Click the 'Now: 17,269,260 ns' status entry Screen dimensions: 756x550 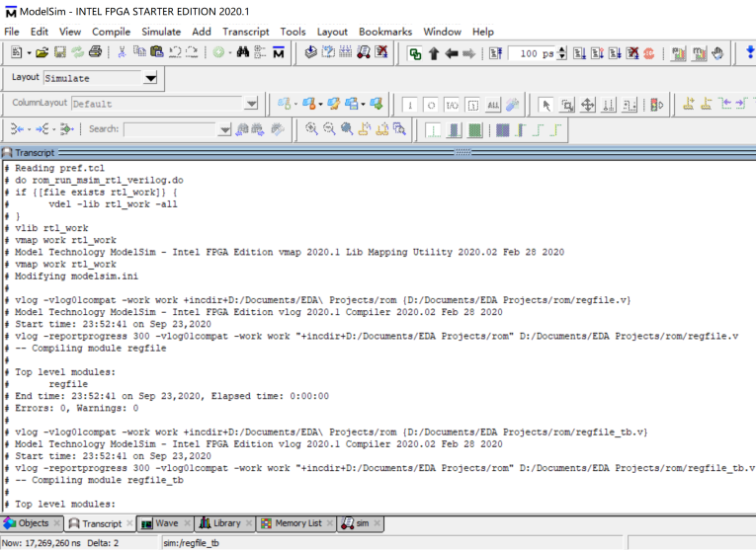42,543
